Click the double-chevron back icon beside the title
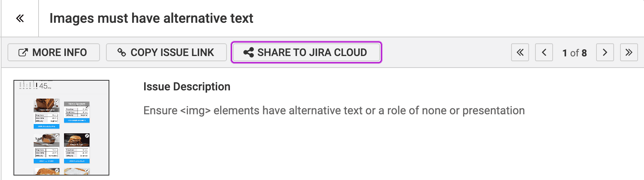 (20, 18)
